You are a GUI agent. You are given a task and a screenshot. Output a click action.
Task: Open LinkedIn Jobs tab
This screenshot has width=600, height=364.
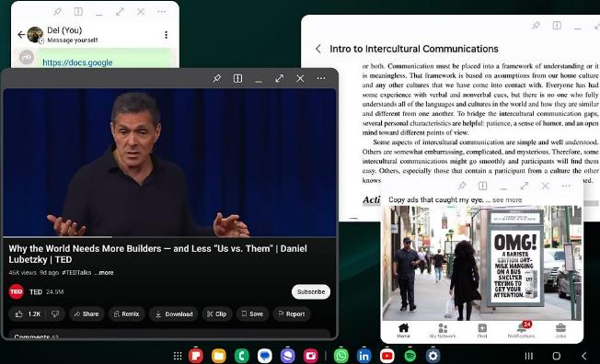point(560,331)
